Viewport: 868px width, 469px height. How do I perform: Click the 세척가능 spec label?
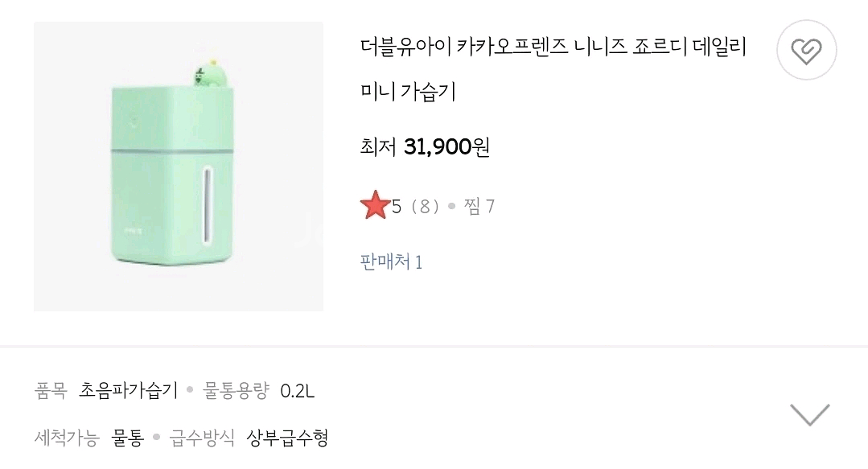click(x=66, y=438)
